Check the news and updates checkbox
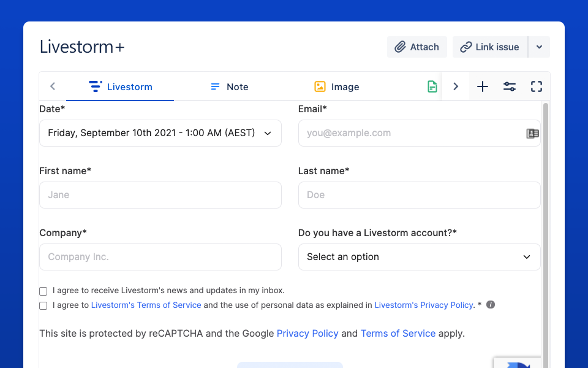This screenshot has height=368, width=588. (43, 291)
